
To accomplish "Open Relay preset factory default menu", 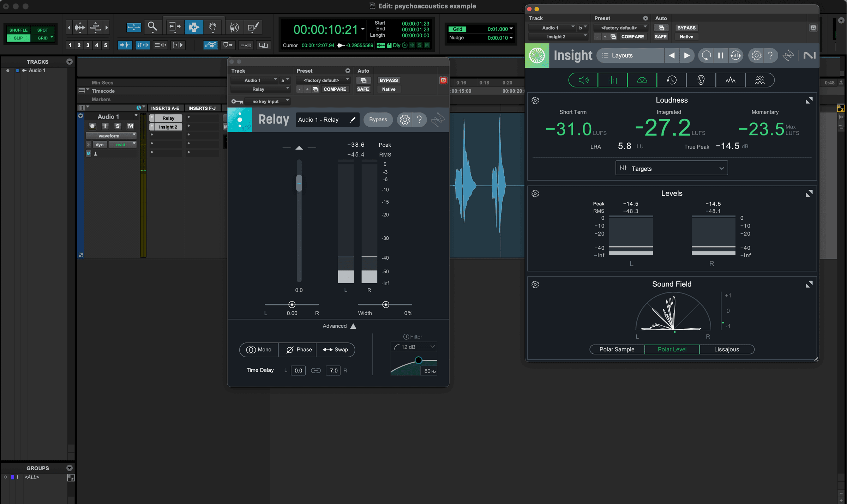I will (323, 80).
